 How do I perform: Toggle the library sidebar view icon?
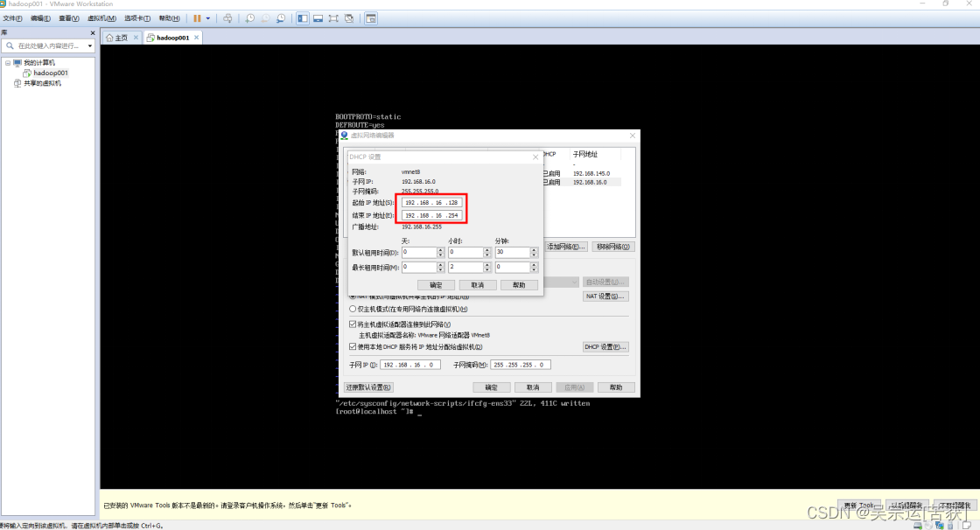pyautogui.click(x=303, y=18)
